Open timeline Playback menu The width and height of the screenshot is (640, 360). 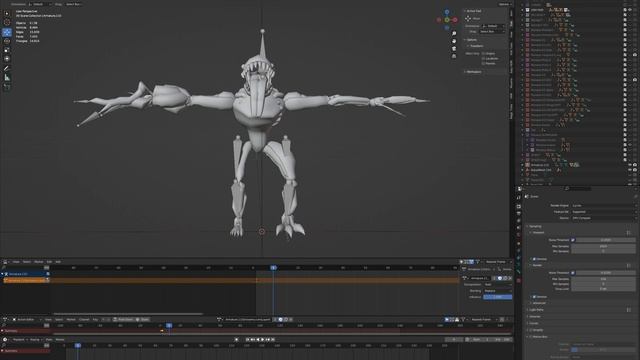pos(19,340)
